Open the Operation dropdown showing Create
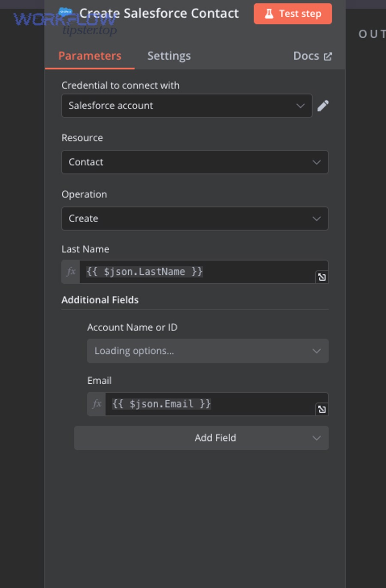Screen dimensions: 386x588 tap(195, 218)
